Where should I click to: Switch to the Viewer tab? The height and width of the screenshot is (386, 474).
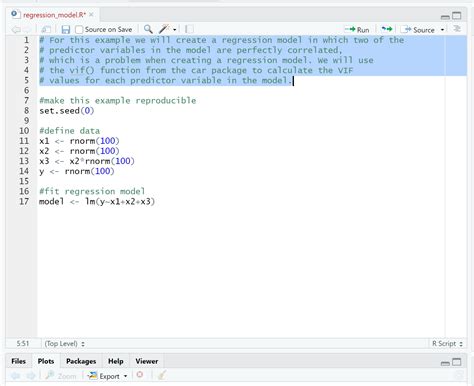pos(147,361)
